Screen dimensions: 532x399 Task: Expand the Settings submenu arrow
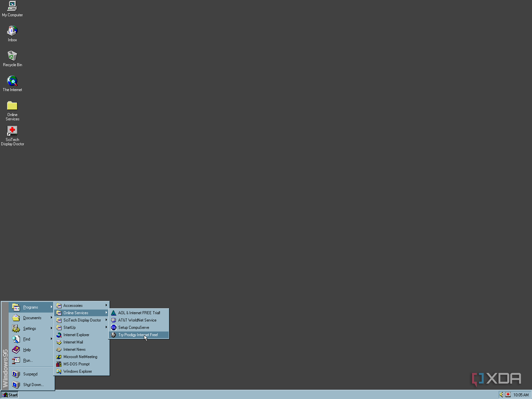52,328
